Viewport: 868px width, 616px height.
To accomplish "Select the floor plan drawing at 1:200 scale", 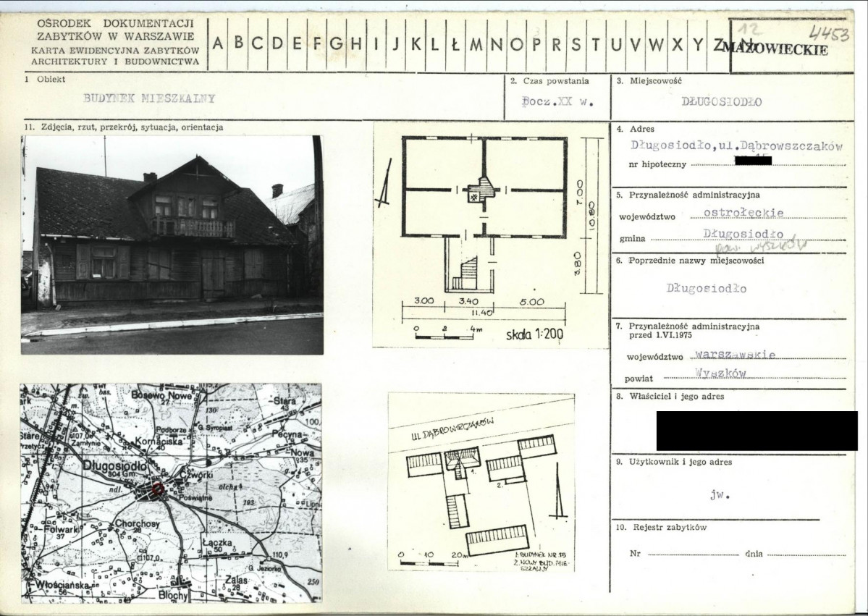I will 490,235.
